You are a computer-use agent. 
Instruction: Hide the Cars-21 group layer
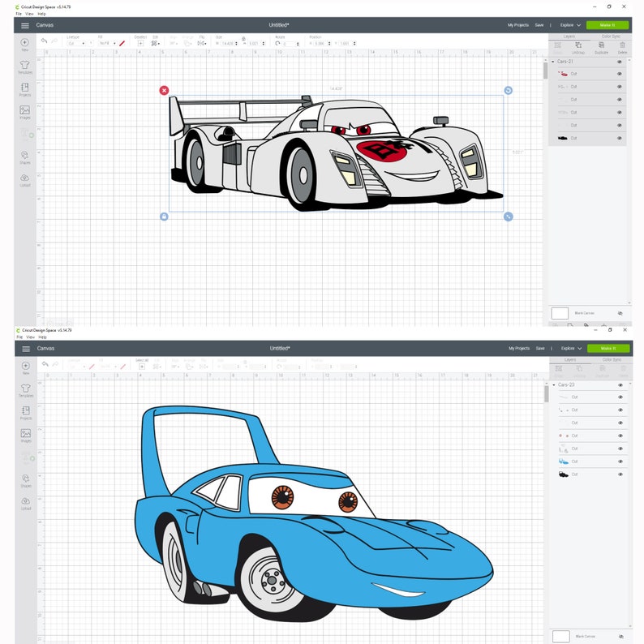(620, 62)
